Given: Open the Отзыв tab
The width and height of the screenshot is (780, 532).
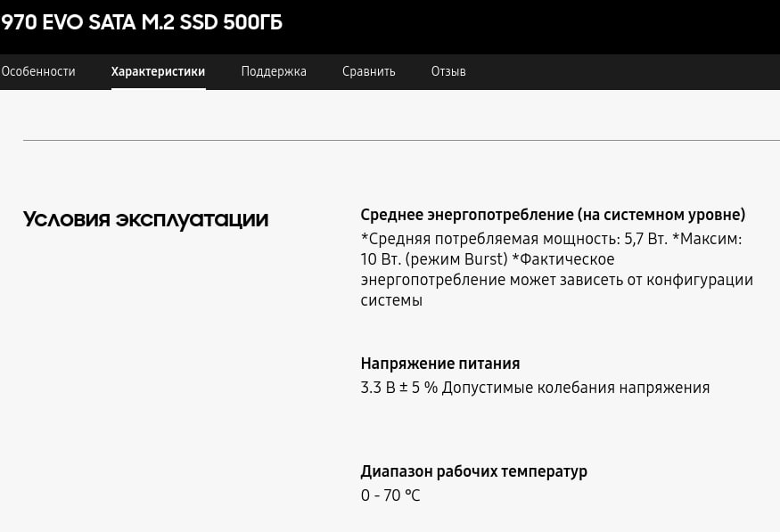Looking at the screenshot, I should tap(448, 71).
